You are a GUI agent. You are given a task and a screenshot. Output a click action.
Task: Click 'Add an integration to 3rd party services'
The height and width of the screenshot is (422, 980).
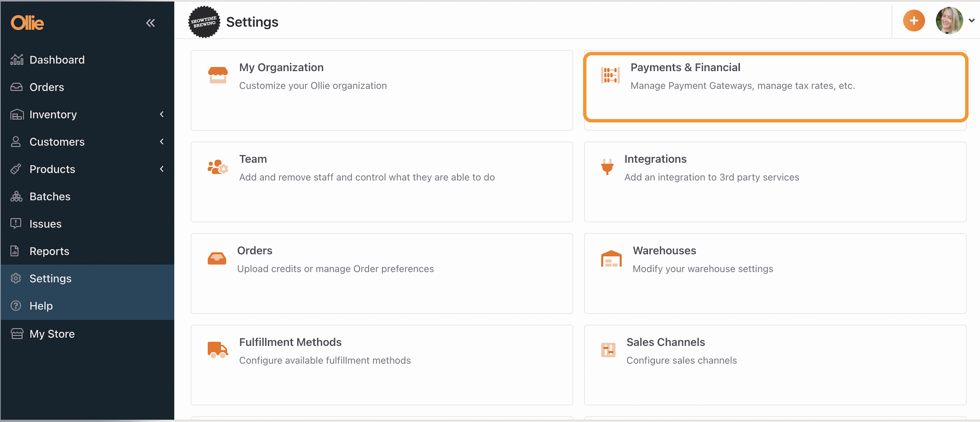point(712,177)
